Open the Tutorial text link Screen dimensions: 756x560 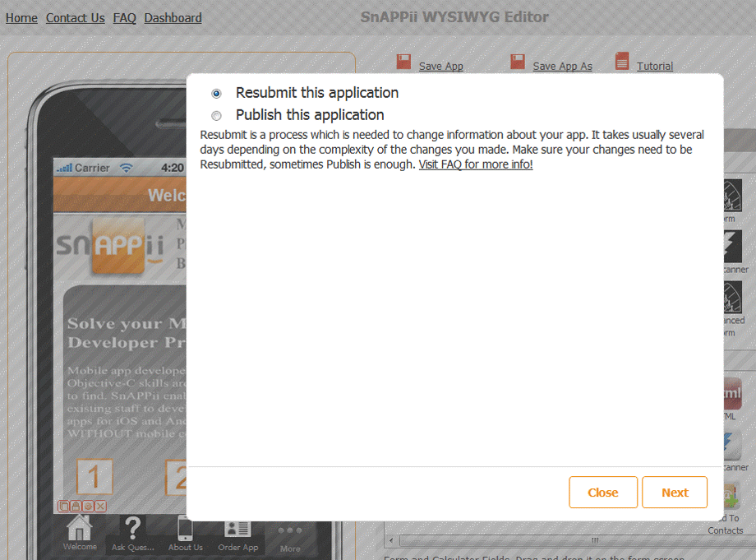pos(654,66)
